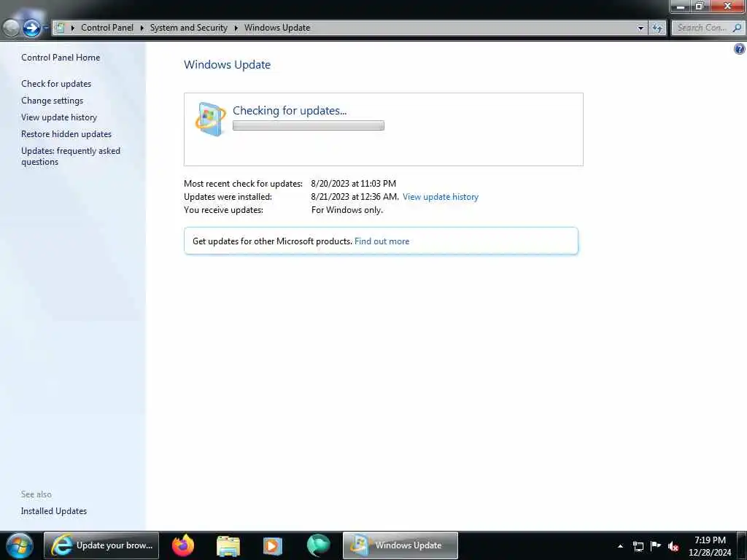Expand the arrow after Control Panel breadcrumb
747x560 pixels.
pos(142,28)
